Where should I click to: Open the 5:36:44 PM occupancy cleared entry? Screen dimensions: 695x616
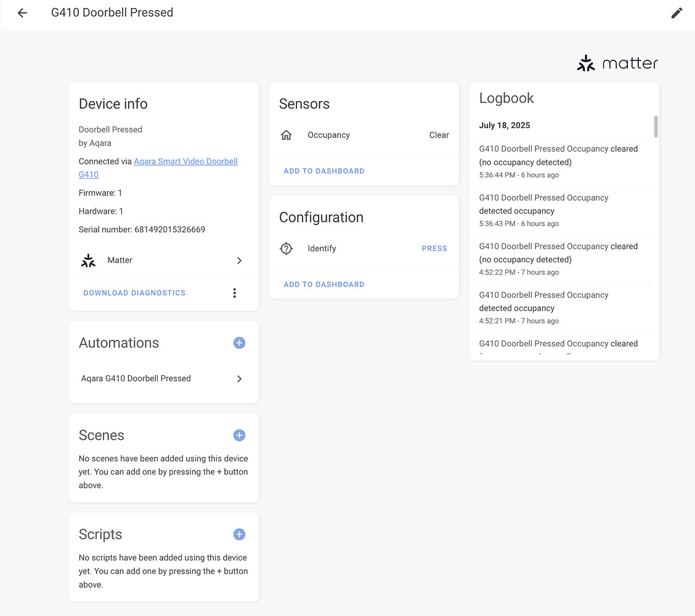(558, 161)
